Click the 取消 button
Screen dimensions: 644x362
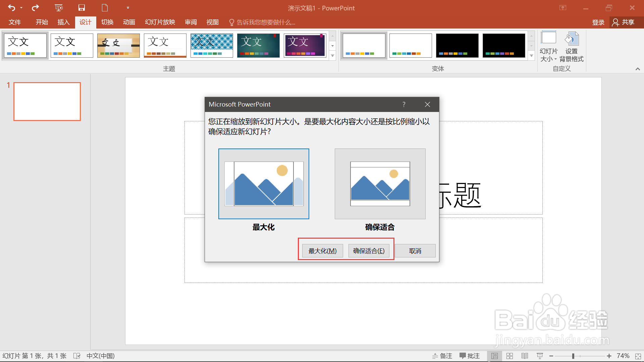(415, 251)
